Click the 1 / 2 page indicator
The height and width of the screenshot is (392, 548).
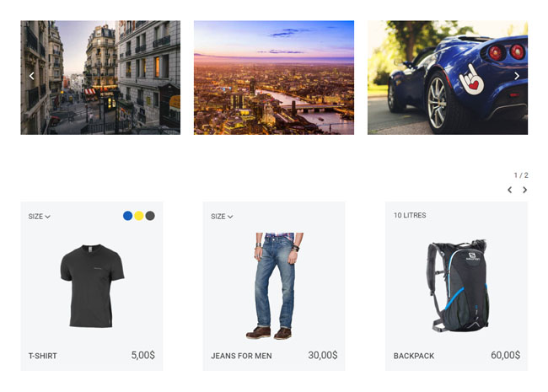(521, 175)
